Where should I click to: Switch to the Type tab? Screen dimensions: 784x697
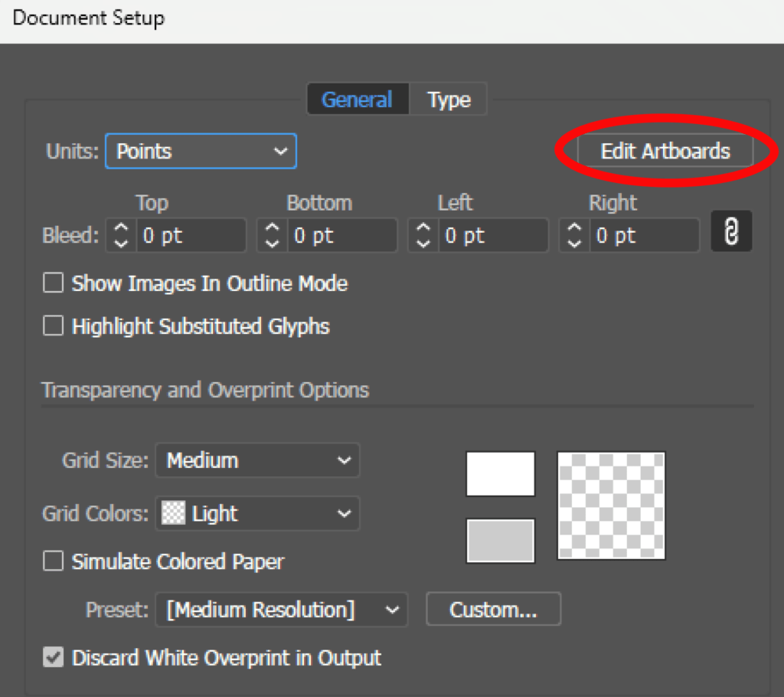point(449,100)
